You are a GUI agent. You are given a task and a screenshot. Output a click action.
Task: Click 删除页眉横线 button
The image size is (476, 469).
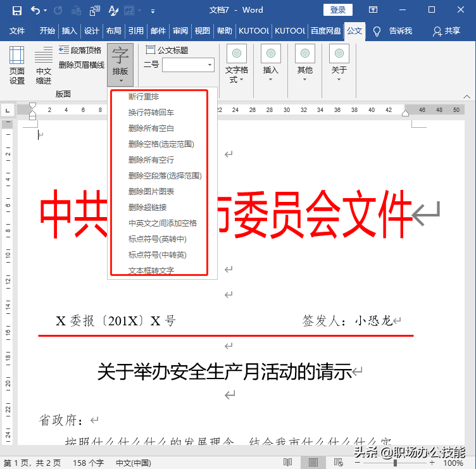coord(82,65)
